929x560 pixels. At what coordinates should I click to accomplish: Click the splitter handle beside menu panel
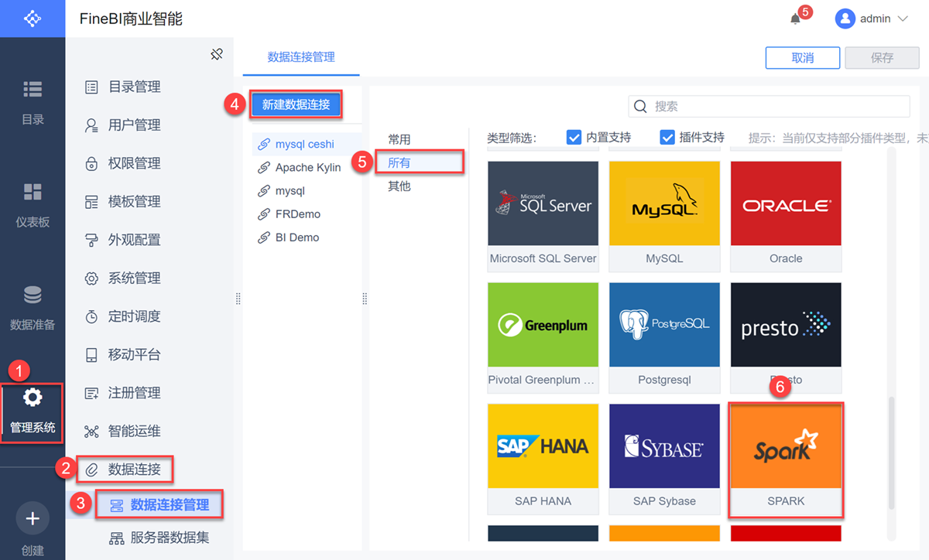(x=238, y=299)
